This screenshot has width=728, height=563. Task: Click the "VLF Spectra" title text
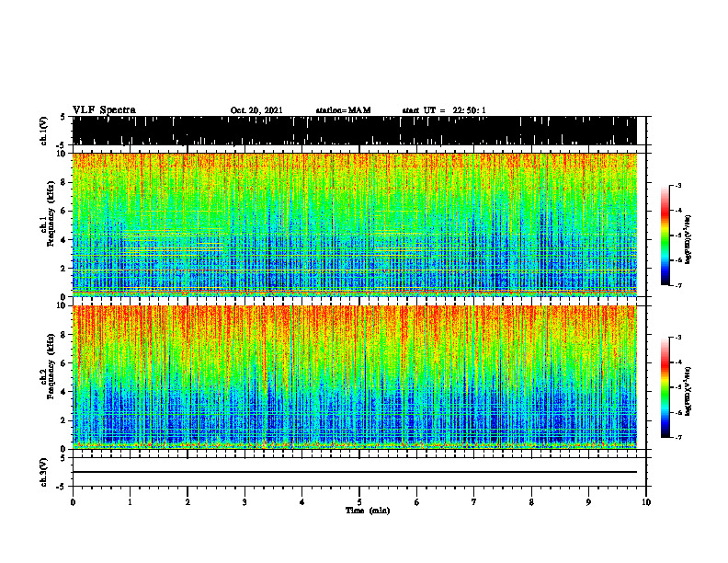point(104,110)
